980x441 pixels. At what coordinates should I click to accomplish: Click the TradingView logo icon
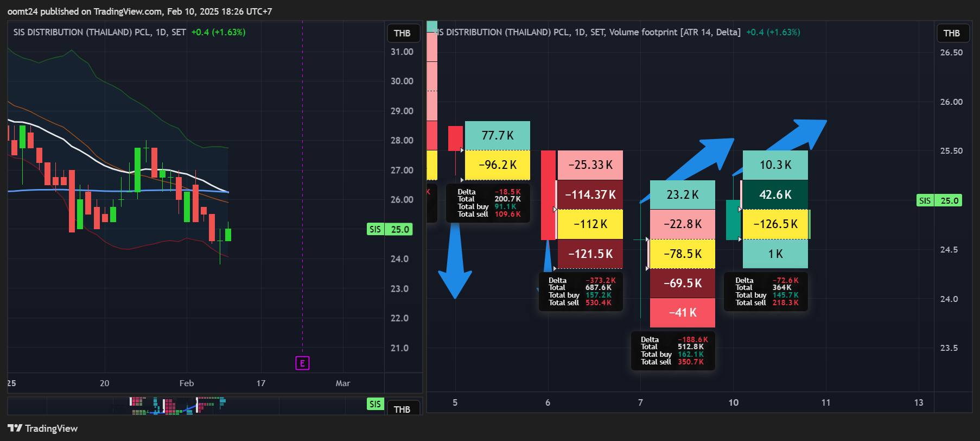point(15,428)
